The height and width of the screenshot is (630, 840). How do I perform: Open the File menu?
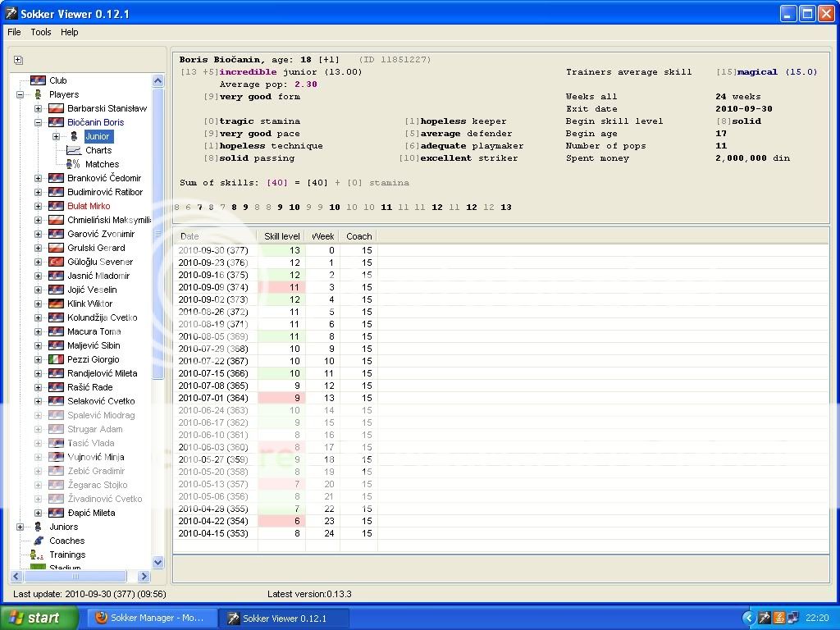point(14,32)
